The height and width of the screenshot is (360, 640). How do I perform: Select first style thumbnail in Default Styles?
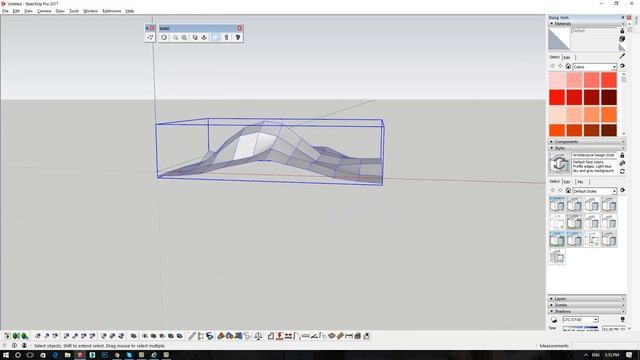tap(557, 204)
